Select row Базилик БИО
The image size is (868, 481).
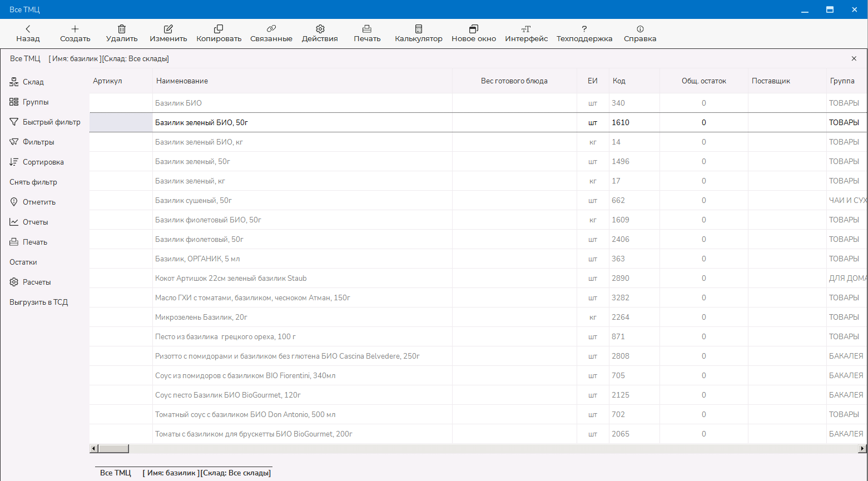478,103
